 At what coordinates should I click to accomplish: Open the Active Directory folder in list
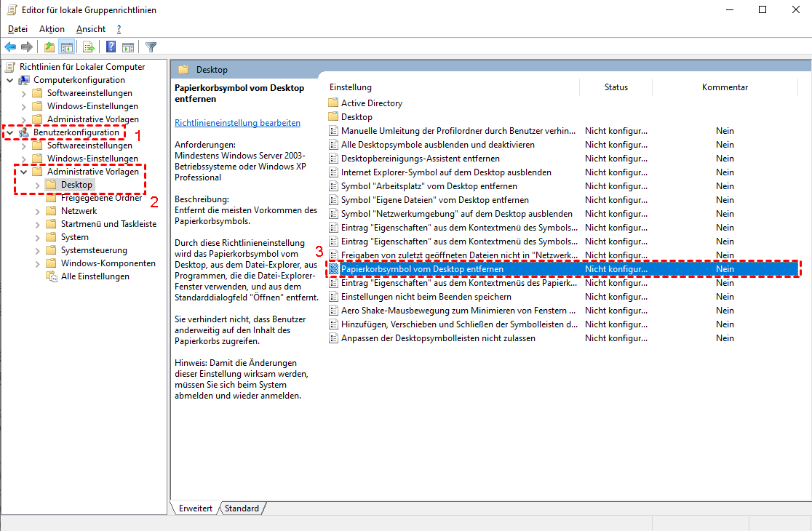pyautogui.click(x=371, y=103)
